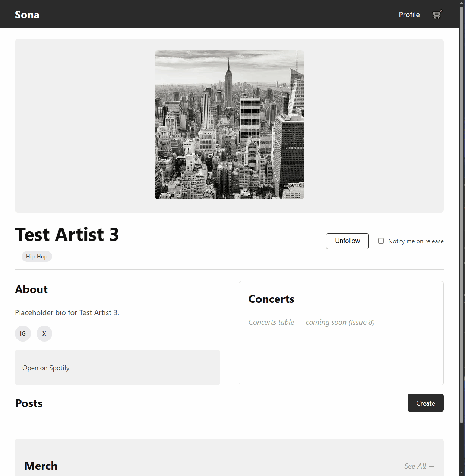Go to Profile page

[x=409, y=15]
